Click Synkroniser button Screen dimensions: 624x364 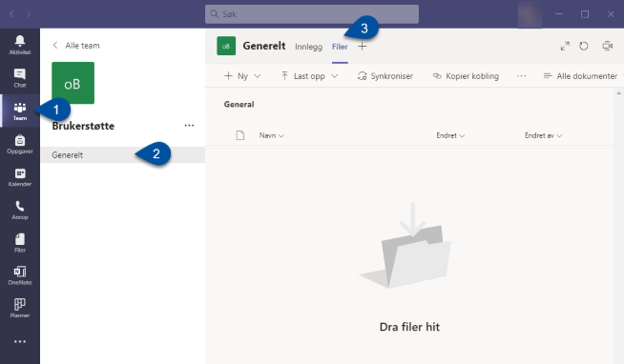(x=385, y=76)
